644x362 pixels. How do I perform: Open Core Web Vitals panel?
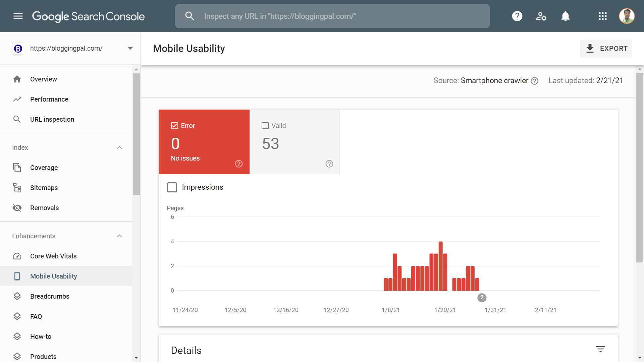click(53, 255)
